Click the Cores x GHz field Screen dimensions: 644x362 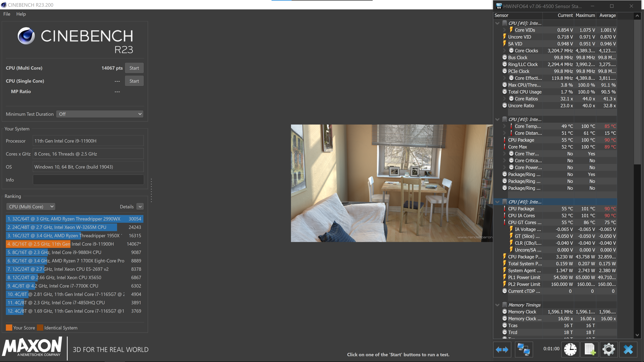tap(88, 154)
